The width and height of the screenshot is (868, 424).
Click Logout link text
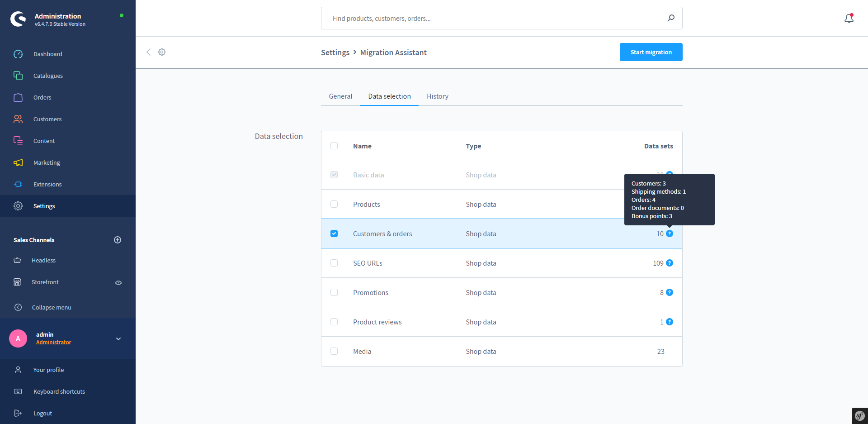click(42, 413)
